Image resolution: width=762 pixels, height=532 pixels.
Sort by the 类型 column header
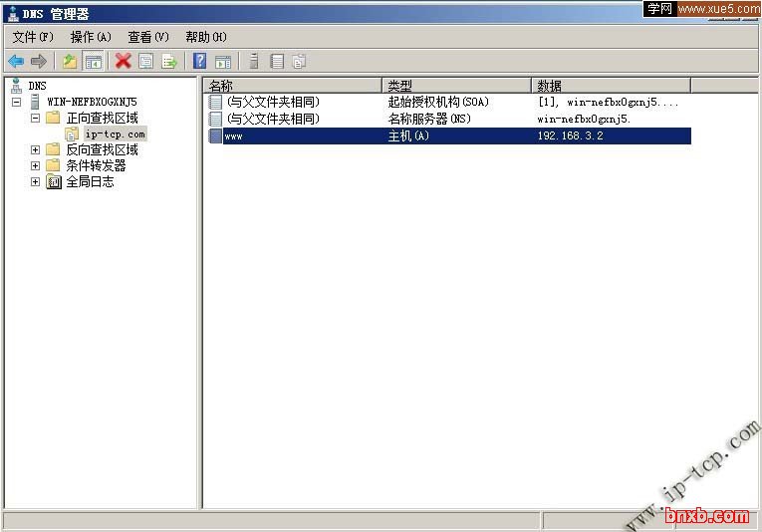coord(457,86)
